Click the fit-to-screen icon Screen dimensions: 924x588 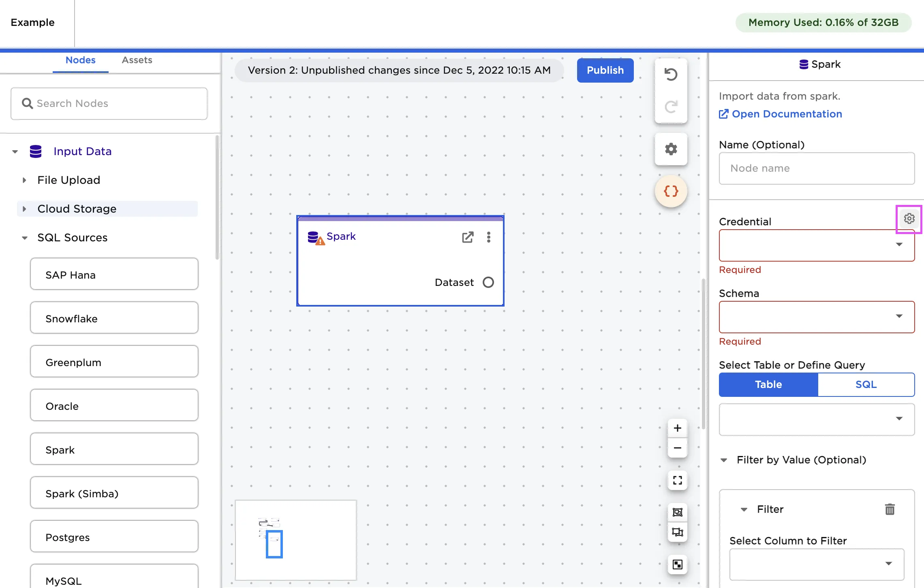click(x=677, y=480)
